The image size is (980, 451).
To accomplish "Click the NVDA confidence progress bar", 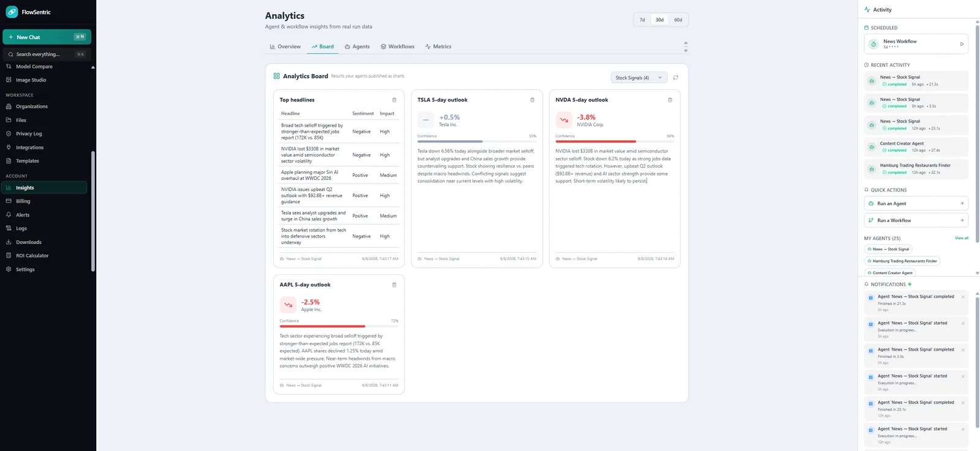I will pyautogui.click(x=614, y=141).
